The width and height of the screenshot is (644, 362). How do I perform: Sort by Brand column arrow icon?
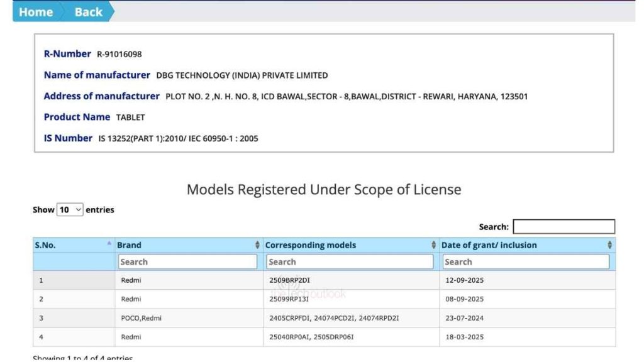tap(257, 245)
